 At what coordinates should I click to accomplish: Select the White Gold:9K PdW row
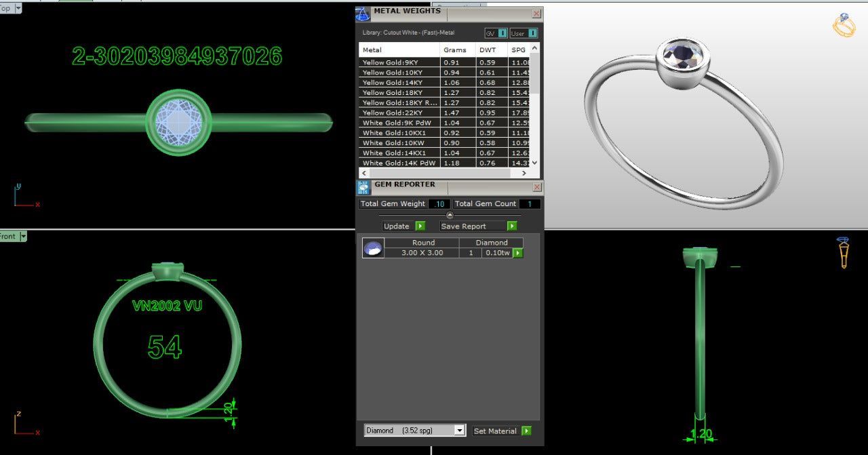[x=444, y=123]
